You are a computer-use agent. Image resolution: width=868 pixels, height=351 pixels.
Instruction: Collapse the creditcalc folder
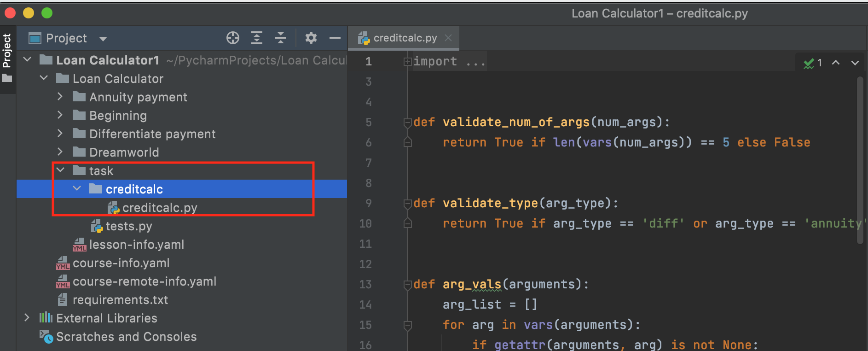click(x=77, y=188)
